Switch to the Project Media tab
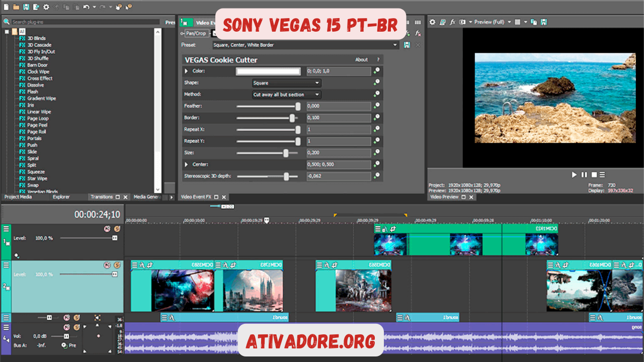 click(x=18, y=197)
